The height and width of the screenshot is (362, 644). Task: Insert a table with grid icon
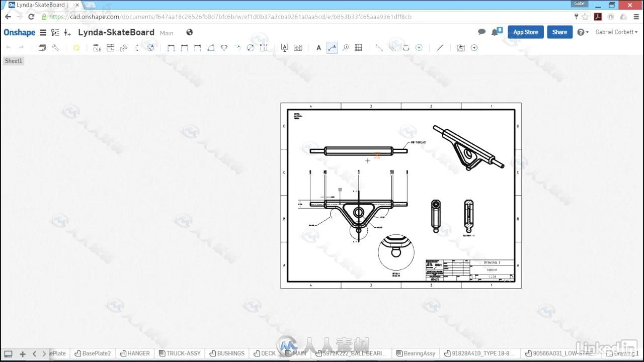(358, 48)
